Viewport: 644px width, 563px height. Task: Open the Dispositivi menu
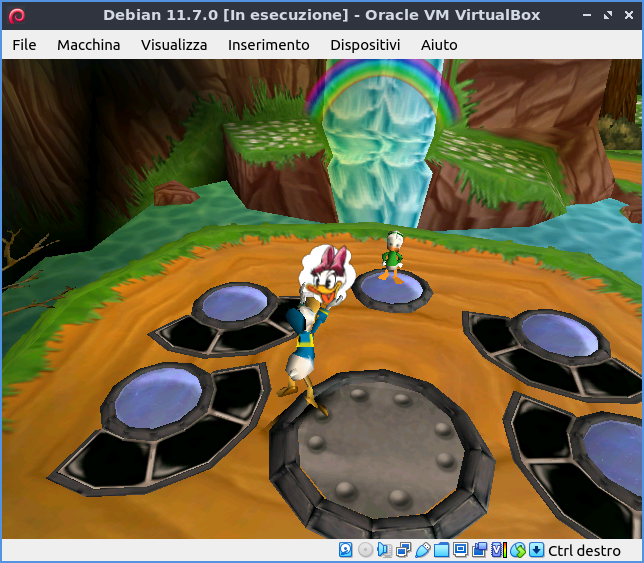pos(365,45)
